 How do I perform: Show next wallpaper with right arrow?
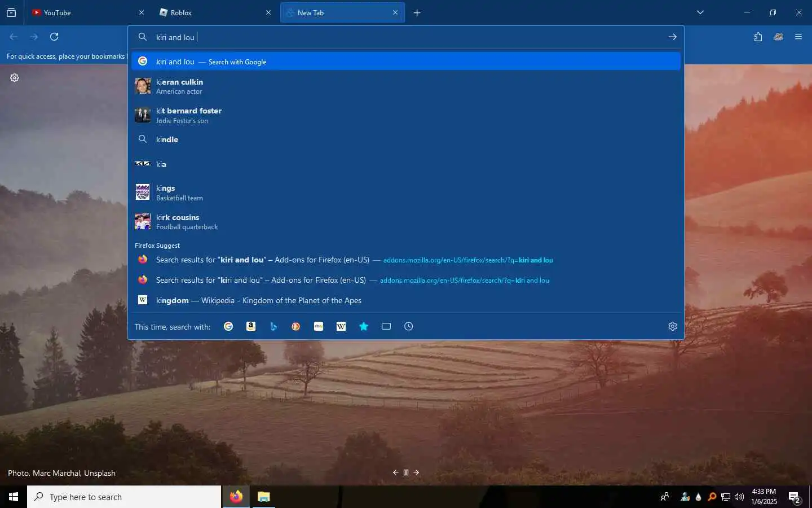point(416,472)
